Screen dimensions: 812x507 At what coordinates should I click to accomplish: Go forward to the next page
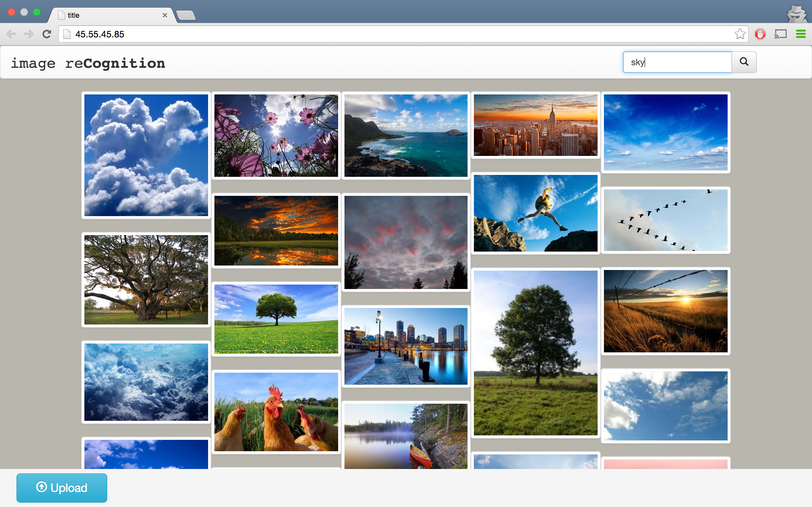pos(29,34)
